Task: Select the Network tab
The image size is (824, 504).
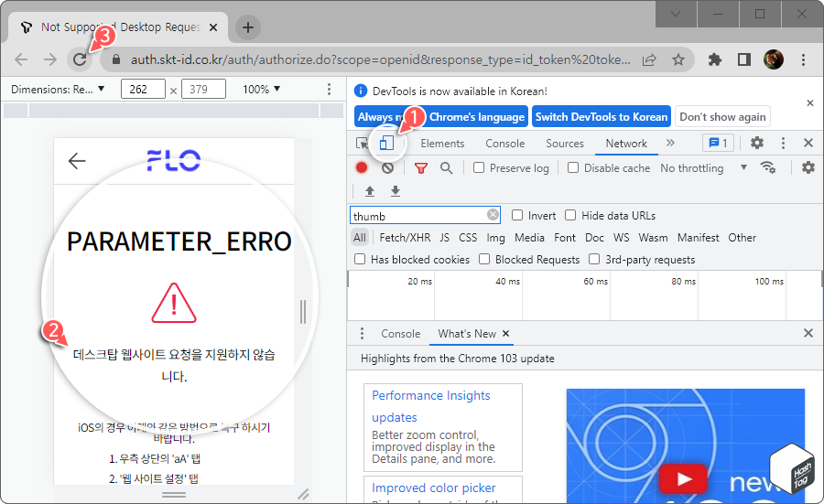Action: click(x=626, y=144)
